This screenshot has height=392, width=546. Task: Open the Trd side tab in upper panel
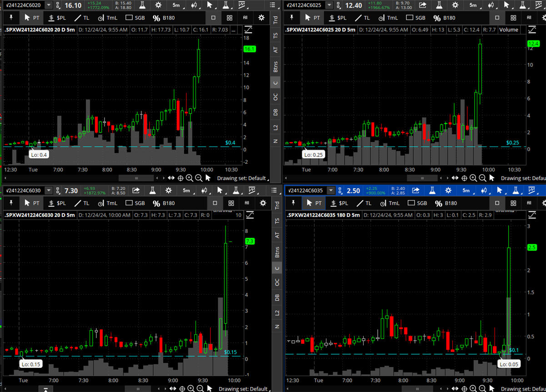(x=275, y=20)
